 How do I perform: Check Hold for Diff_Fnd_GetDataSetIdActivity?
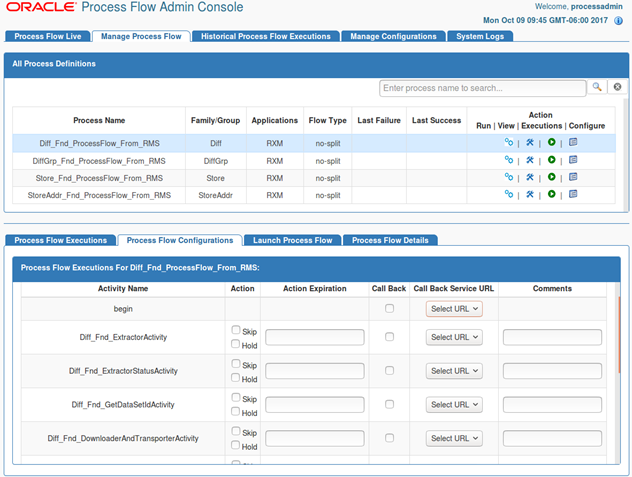[236, 412]
